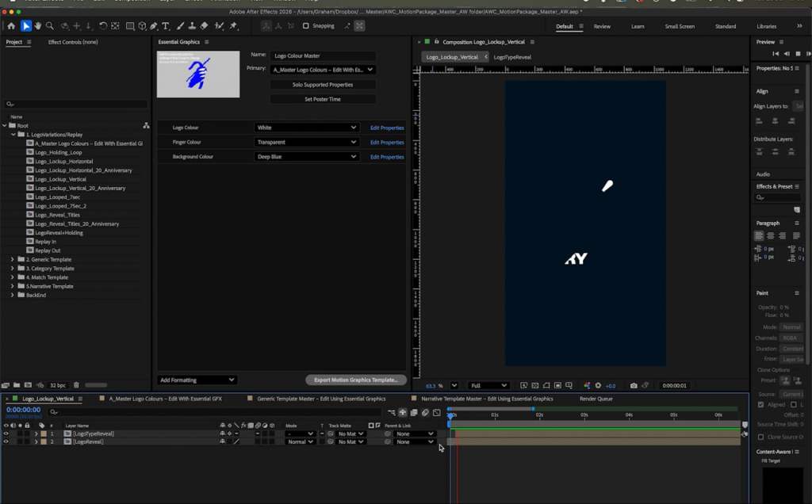The width and height of the screenshot is (812, 504).
Task: Expand the 5.Narrative Template folder
Action: pyautogui.click(x=13, y=286)
